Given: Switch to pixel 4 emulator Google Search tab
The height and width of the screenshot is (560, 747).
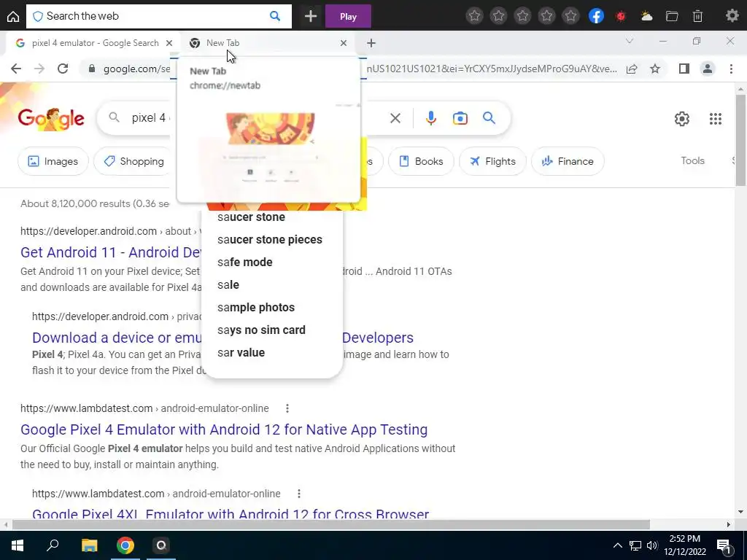Looking at the screenshot, I should point(94,43).
